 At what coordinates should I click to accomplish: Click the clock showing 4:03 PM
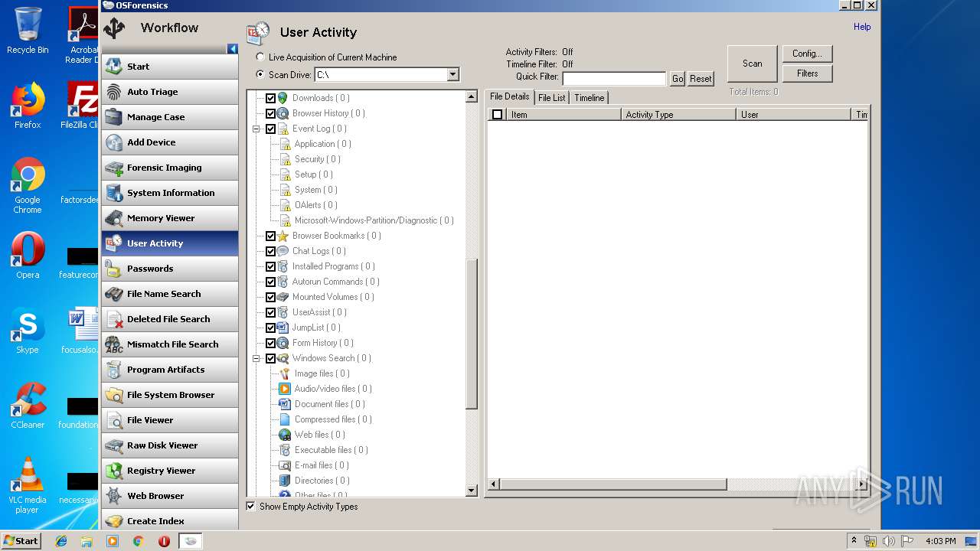[x=940, y=541]
